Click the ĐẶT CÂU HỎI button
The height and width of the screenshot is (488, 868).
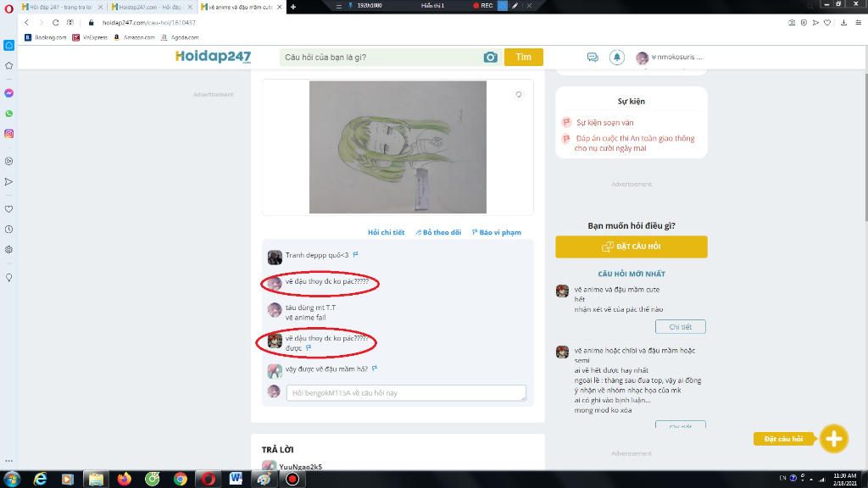click(631, 247)
